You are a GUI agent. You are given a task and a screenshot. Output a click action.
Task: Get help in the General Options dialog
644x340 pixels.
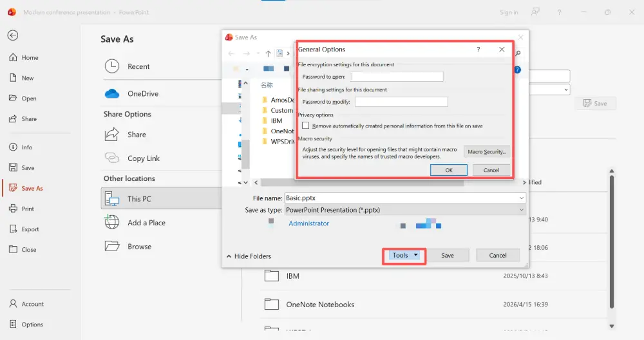(x=478, y=50)
